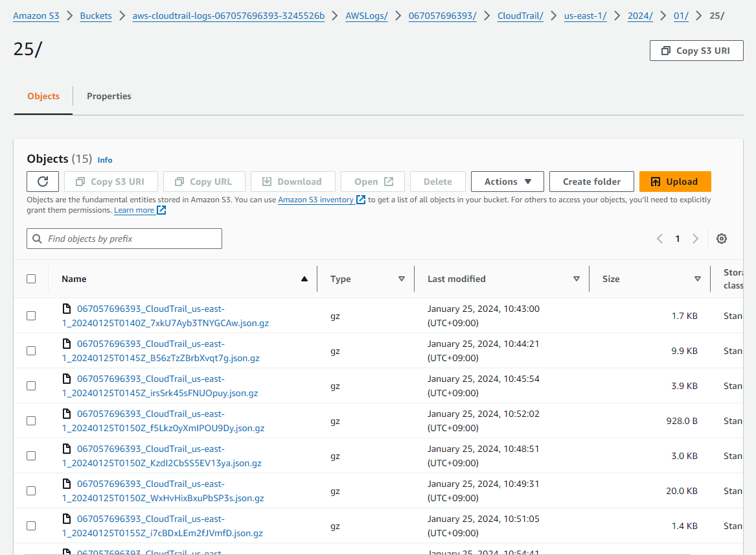Select the checkbox for the f5Lkz0yXmIPOU9Dy file
Viewport: 756px width, 555px height.
coord(31,421)
